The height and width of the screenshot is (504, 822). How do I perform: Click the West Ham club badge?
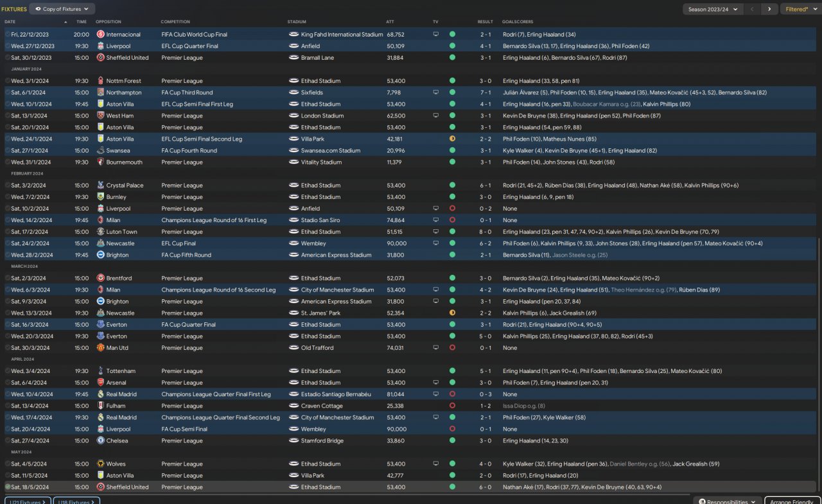(100, 116)
